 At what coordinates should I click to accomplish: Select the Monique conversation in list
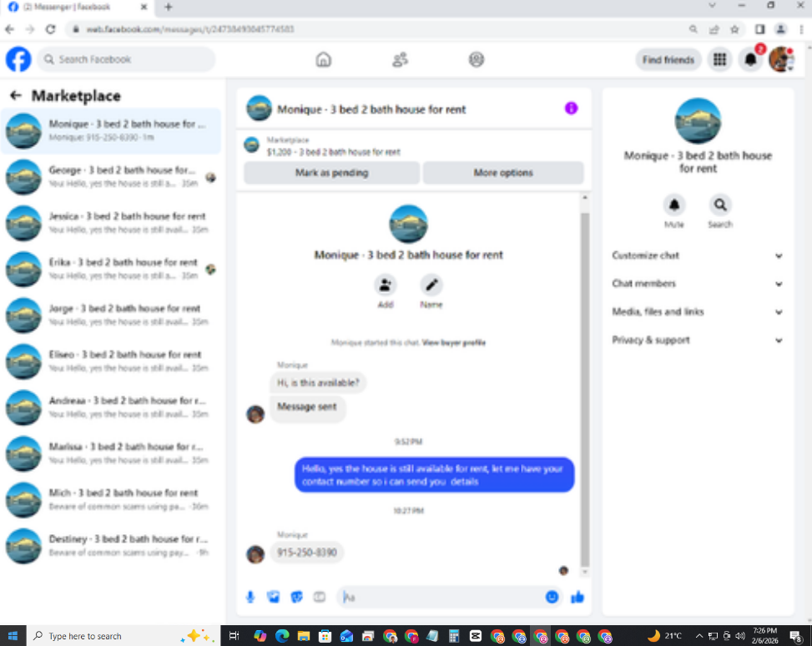111,130
